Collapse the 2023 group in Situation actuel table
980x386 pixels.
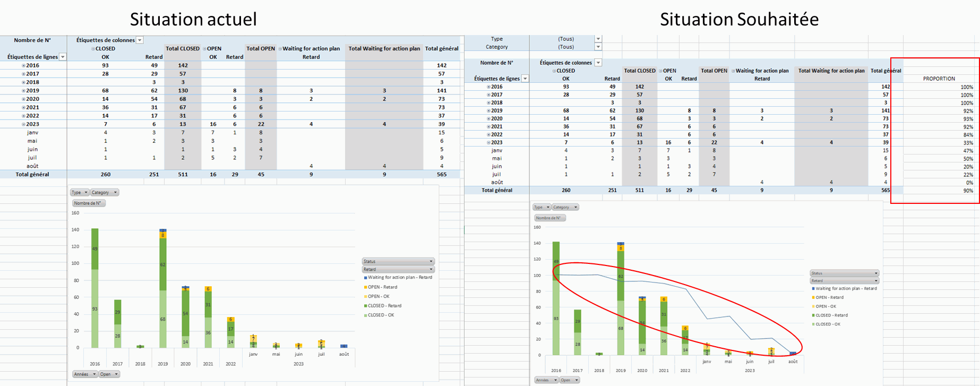point(23,124)
